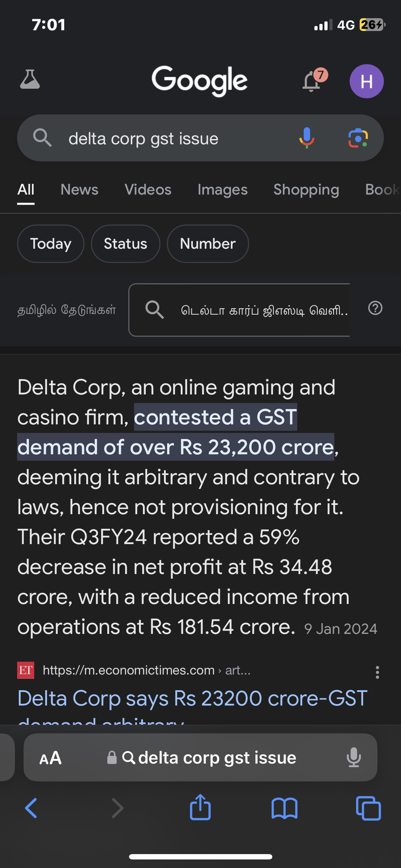The width and height of the screenshot is (401, 868).
Task: Tap the help icon beside Tamil search
Action: point(375,308)
